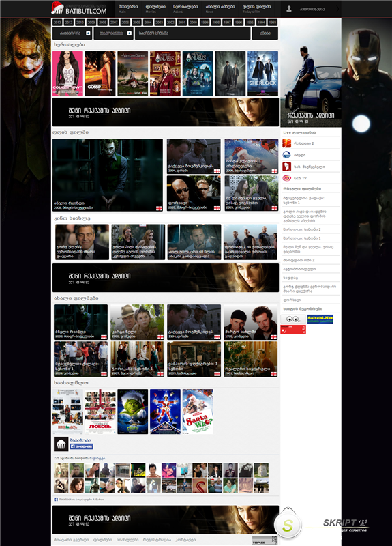Screen dimensions: 392x546
Task: Click the popcorn Facebook page icon
Action: click(61, 444)
